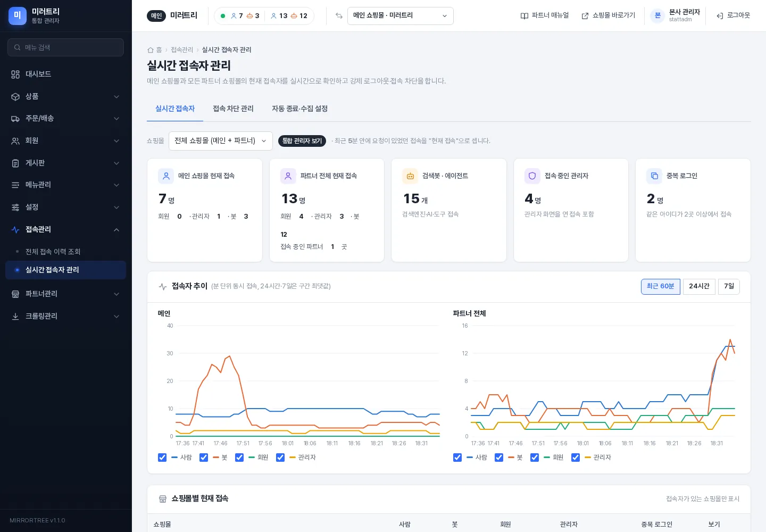
Task: Click the 메인 쇼핑몰 현재 접속 user icon
Action: pyautogui.click(x=166, y=176)
